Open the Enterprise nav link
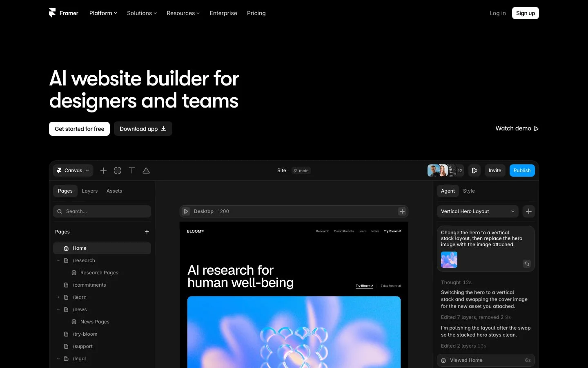Screen dimensions: 588x368 (x=223, y=13)
